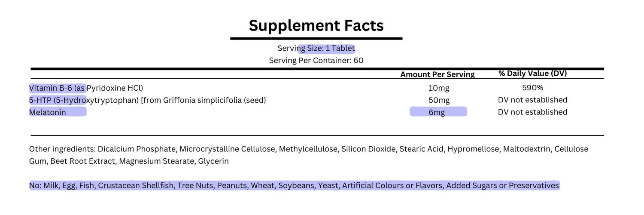644x215 pixels.
Task: Select the Melatonin ingredient label
Action: [x=48, y=112]
